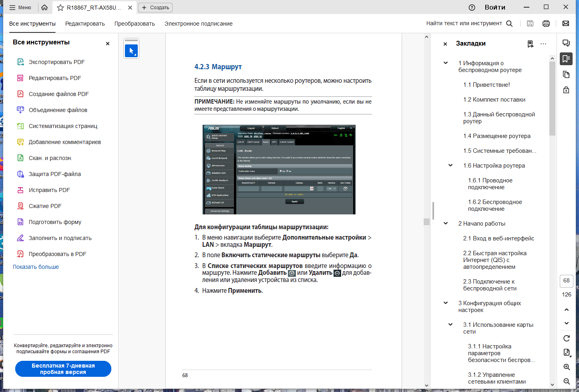Open bookmark 2.3 Подключение к беспроводной сети
Image resolution: width=579 pixels, height=392 pixels.
490,285
